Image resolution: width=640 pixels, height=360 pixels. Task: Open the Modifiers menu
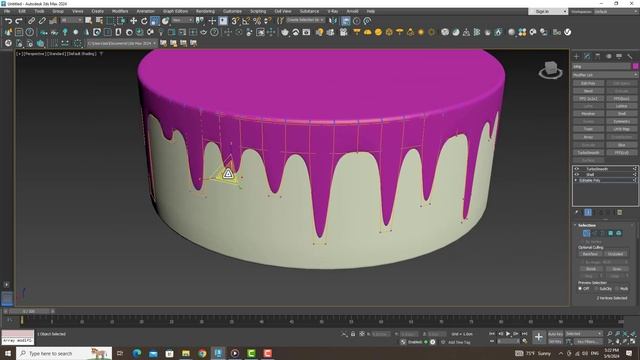pyautogui.click(x=120, y=11)
